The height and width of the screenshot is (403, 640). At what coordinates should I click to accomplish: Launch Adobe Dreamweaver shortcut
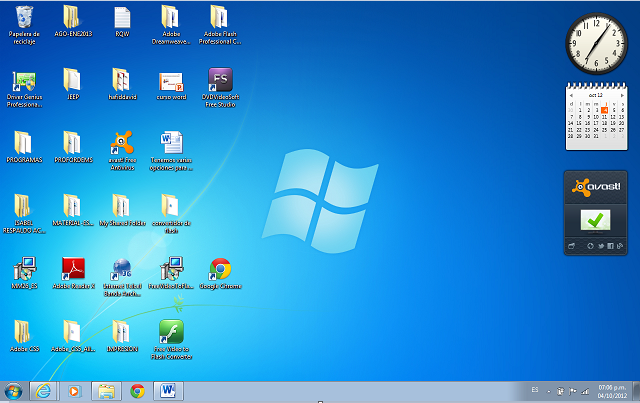[171, 18]
